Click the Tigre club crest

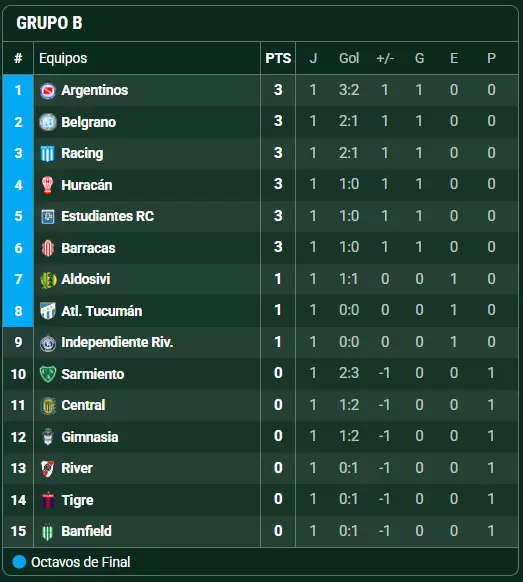click(48, 500)
